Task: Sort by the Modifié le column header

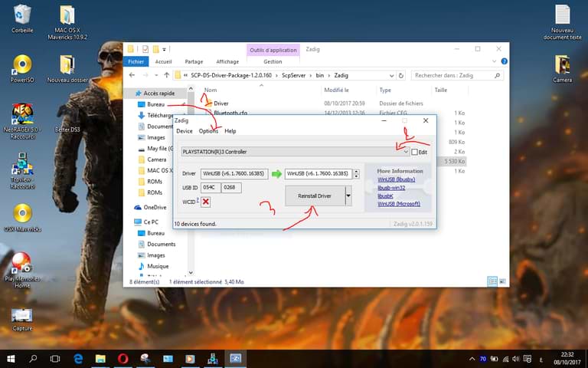Action: [336, 90]
